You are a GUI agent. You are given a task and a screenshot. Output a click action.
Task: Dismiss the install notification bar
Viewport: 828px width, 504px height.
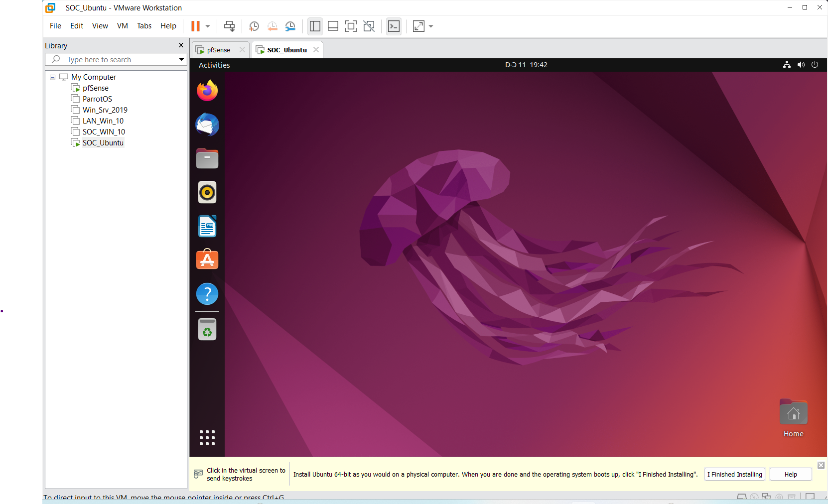pos(821,465)
